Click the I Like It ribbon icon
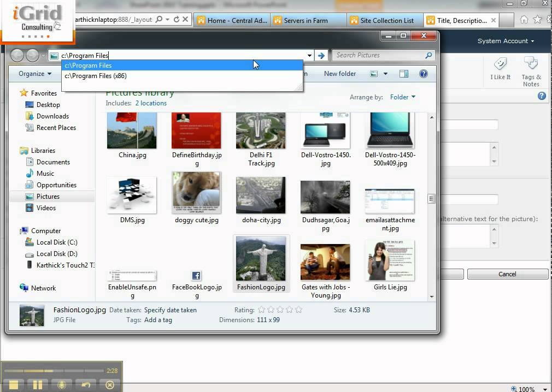This screenshot has height=392, width=552. point(500,64)
